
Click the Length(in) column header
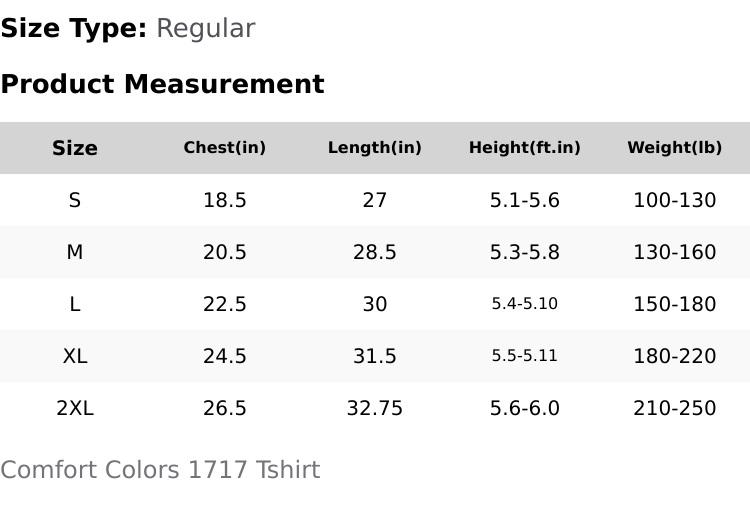point(375,147)
